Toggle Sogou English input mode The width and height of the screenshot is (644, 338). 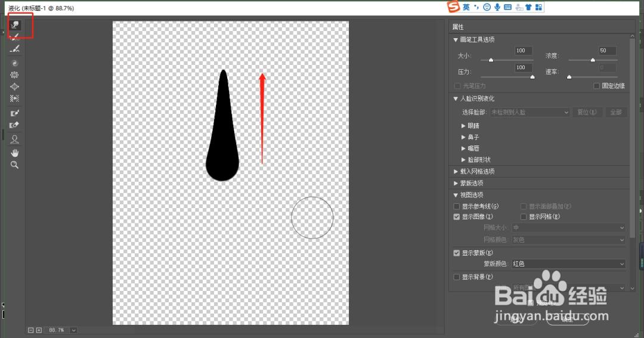tap(466, 7)
